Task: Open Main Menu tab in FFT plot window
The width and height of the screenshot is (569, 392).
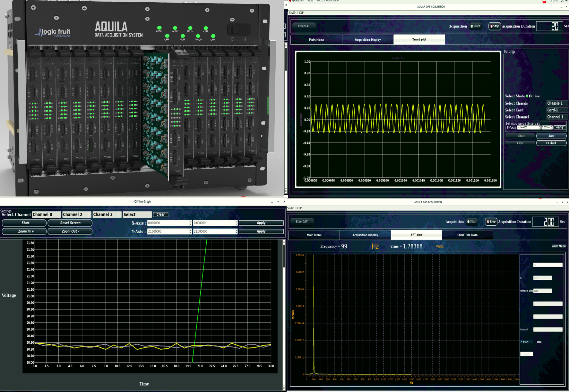Action: tap(314, 235)
